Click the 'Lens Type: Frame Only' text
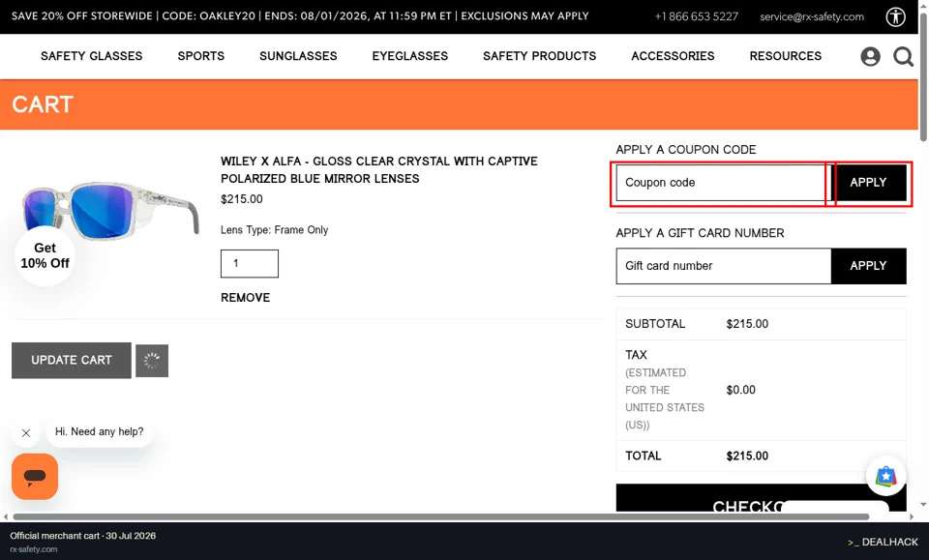Viewport: 929px width, 560px height. (x=274, y=229)
